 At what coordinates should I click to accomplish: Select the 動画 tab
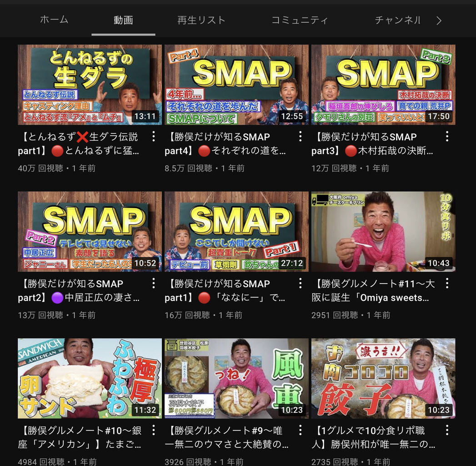coord(123,20)
